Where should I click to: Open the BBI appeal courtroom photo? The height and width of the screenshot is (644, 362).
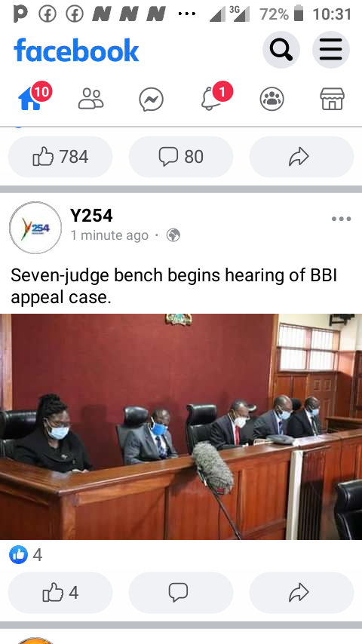tap(181, 427)
